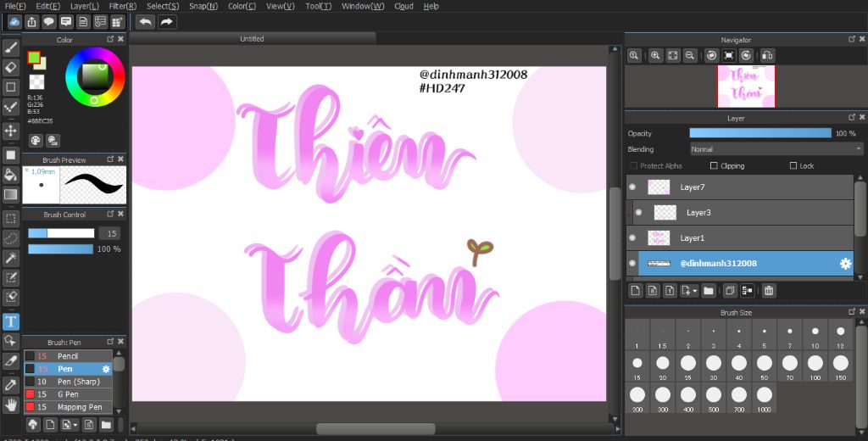The image size is (868, 441).
Task: Select the Operation tool below Text
Action: [x=10, y=341]
